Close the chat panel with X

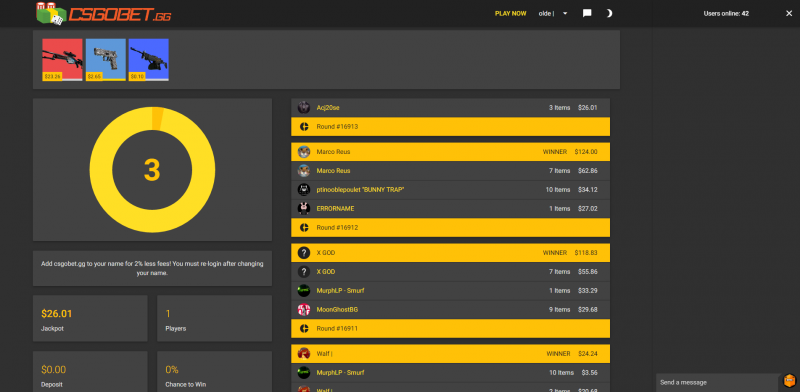[x=789, y=13]
